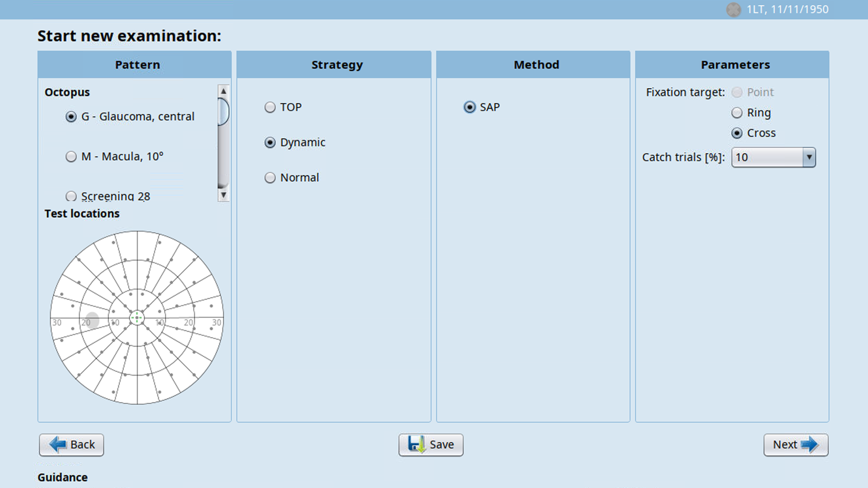Select M - Macula, 10° pattern
This screenshot has height=488, width=868.
point(71,157)
